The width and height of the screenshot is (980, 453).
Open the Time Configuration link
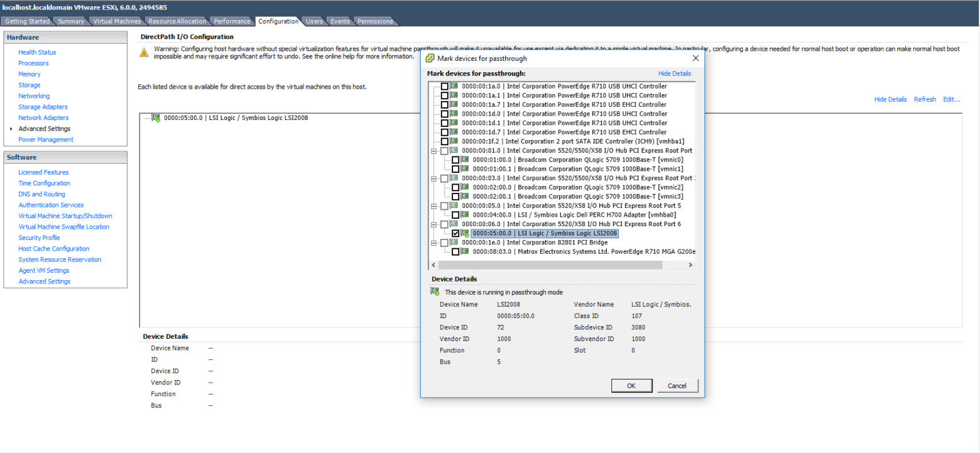(x=44, y=183)
